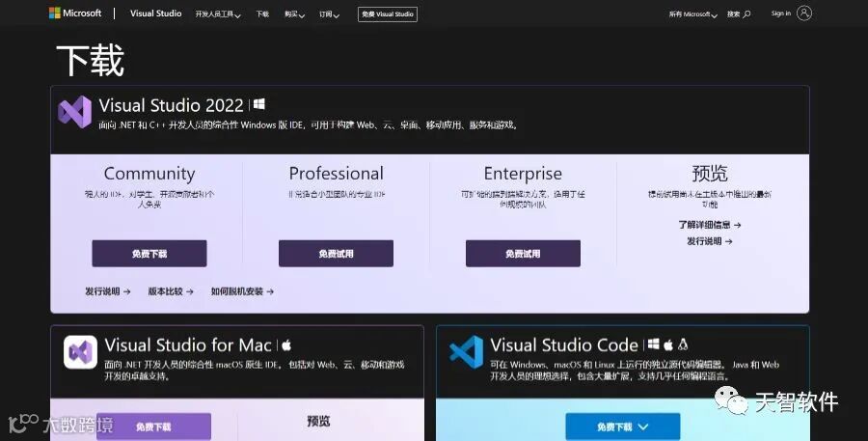Click the Visual Studio for Mac heading
Image resolution: width=868 pixels, height=441 pixels.
(188, 345)
